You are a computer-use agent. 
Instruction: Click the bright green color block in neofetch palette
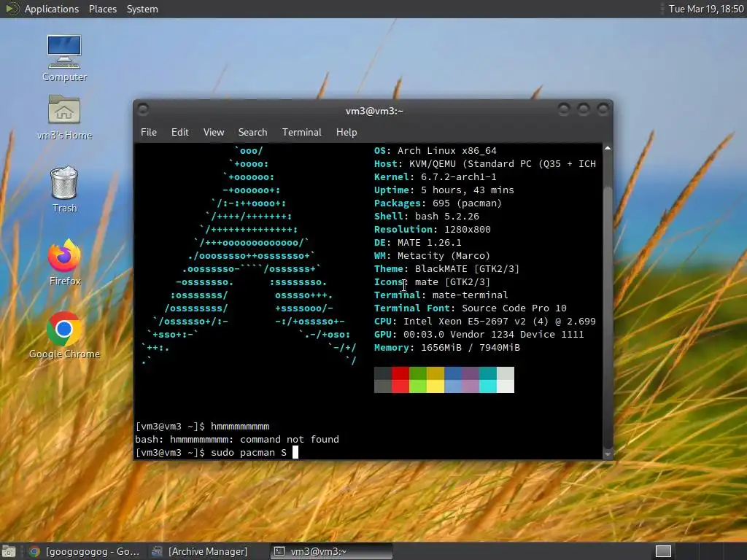pyautogui.click(x=418, y=386)
